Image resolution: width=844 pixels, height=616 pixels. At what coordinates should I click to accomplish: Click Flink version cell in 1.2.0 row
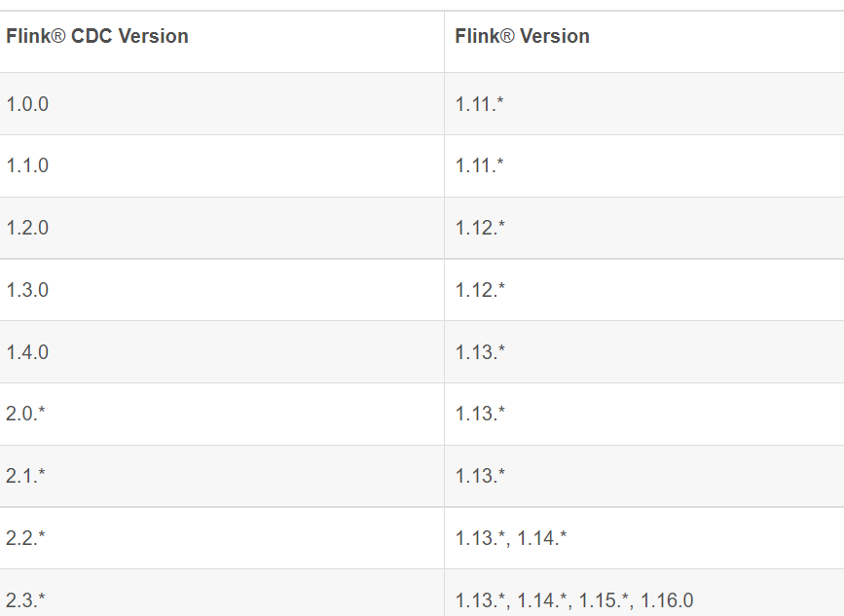pyautogui.click(x=480, y=229)
